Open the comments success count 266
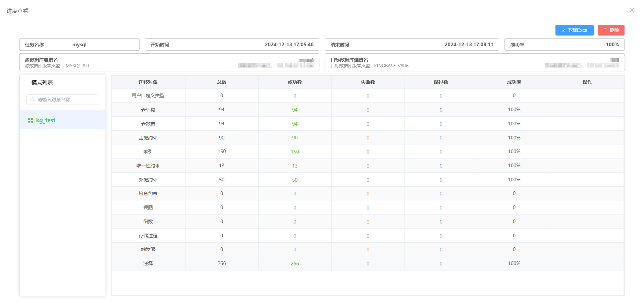Image resolution: width=644 pixels, height=308 pixels. click(x=294, y=264)
